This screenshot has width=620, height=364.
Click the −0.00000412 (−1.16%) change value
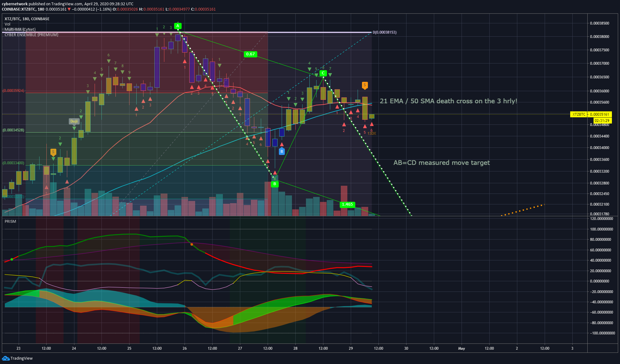pyautogui.click(x=92, y=9)
